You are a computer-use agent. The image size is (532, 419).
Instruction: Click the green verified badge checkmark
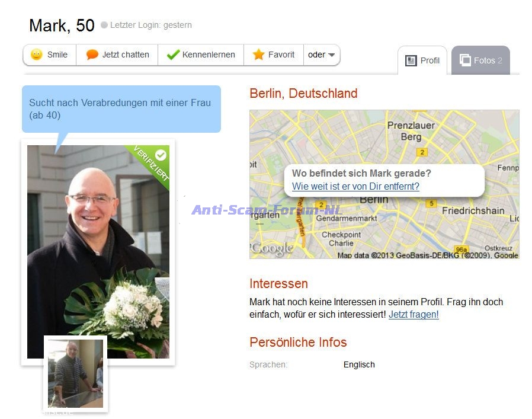[x=161, y=155]
